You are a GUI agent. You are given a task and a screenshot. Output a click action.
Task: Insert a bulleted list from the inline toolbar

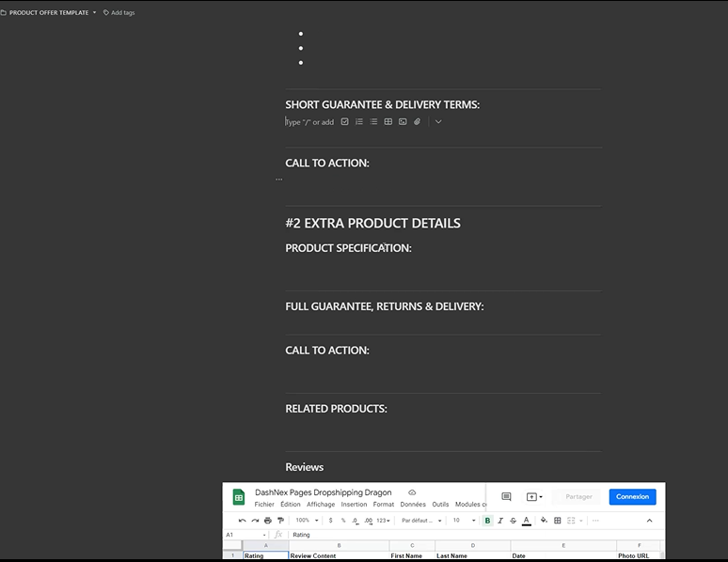pyautogui.click(x=373, y=121)
